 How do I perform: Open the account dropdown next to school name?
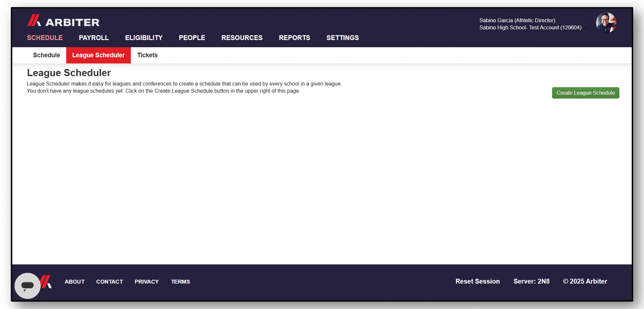[586, 28]
